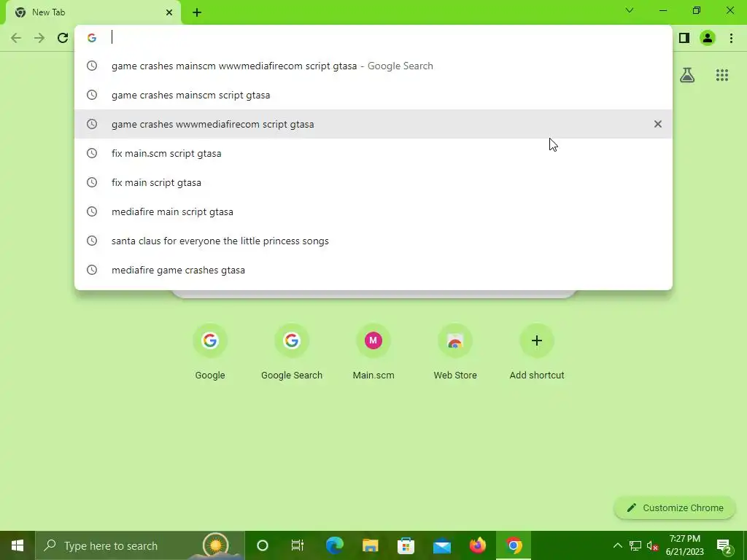Remove the highlighted suggestion with X
This screenshot has height=560, width=747.
point(657,124)
